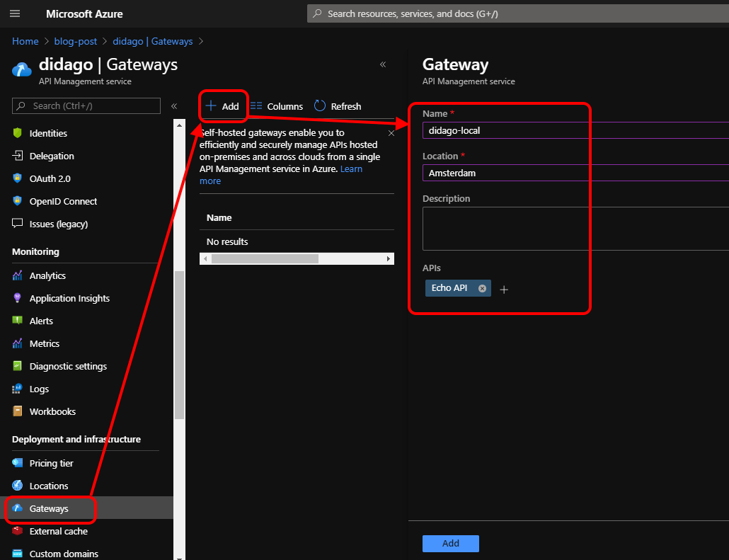The image size is (729, 560).
Task: Collapse the Gateway panel with the chevron
Action: click(x=383, y=64)
